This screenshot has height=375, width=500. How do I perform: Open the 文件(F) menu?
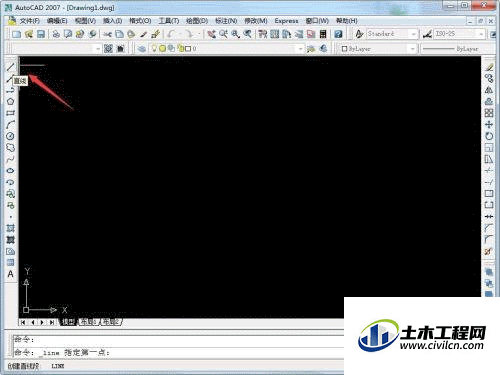(30, 21)
